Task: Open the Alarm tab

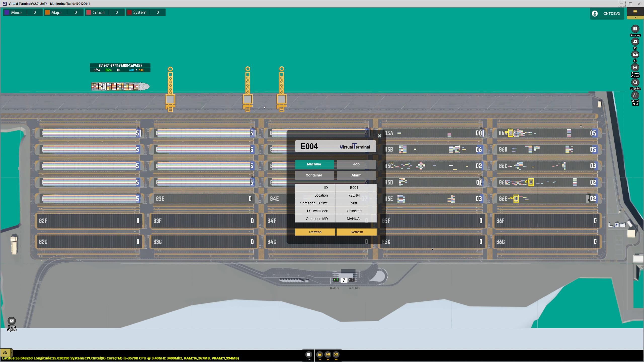Action: [x=356, y=175]
